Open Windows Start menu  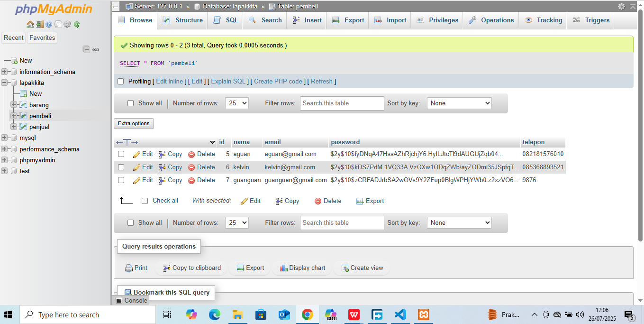(8, 315)
